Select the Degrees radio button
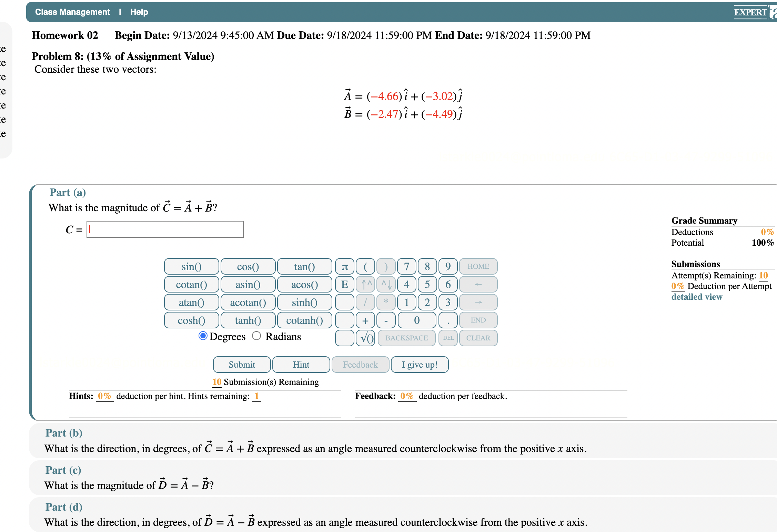Screen dimensions: 777x532 click(x=202, y=337)
